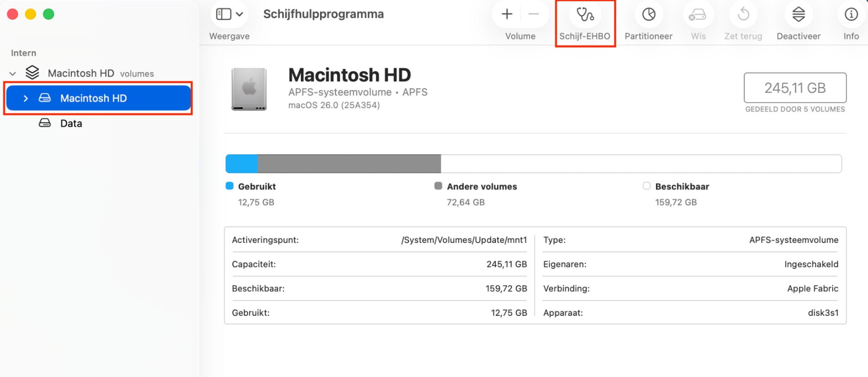The height and width of the screenshot is (377, 868).
Task: Collapse the Macintosh HD volumes container
Action: [13, 74]
